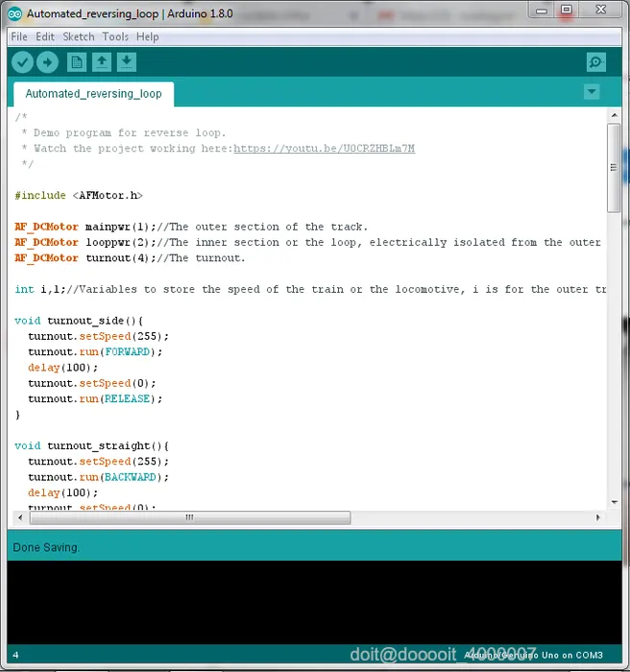Select the Automated_reversing_loop tab
This screenshot has height=672, width=630.
point(93,94)
